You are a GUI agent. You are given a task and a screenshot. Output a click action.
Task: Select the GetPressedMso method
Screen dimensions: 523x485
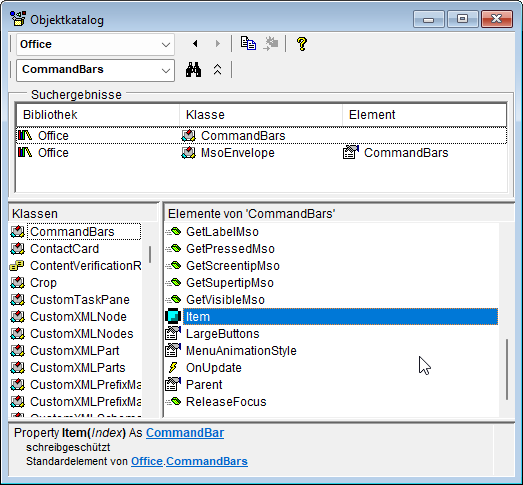(x=230, y=249)
